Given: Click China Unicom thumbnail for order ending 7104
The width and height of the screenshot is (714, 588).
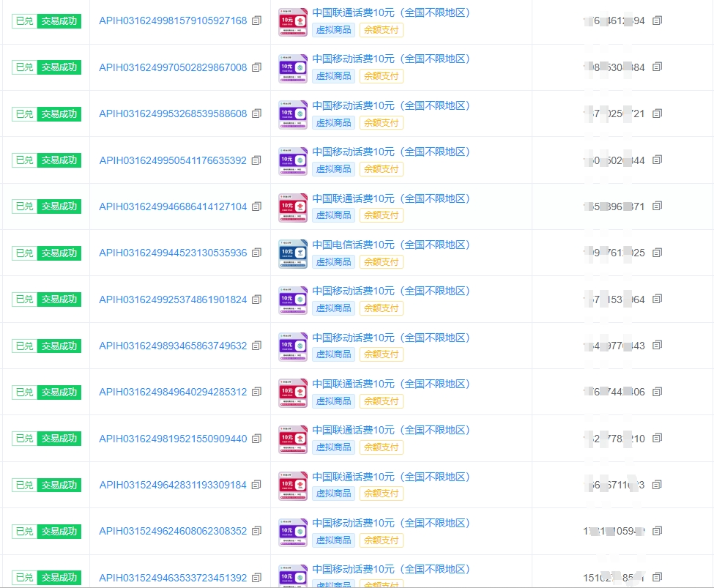Looking at the screenshot, I should coord(293,207).
